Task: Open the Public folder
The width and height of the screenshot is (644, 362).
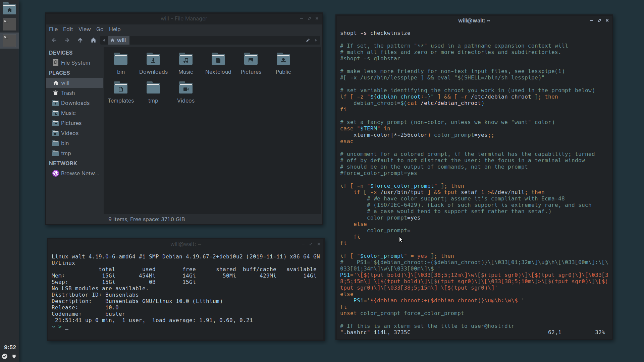Action: 283,60
